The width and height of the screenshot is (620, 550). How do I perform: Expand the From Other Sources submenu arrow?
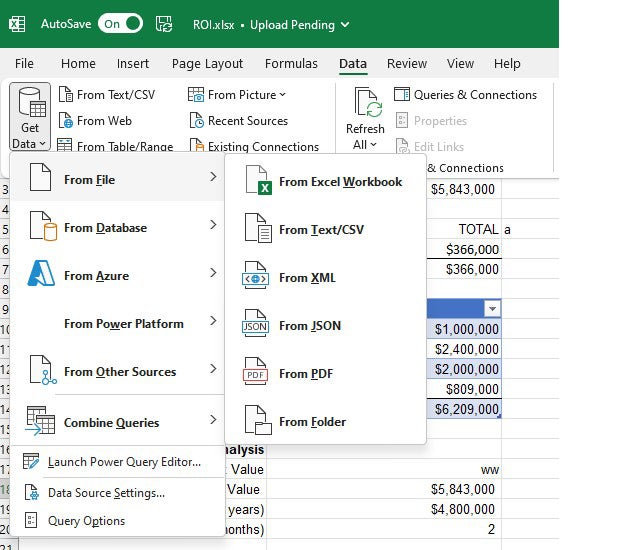point(213,369)
